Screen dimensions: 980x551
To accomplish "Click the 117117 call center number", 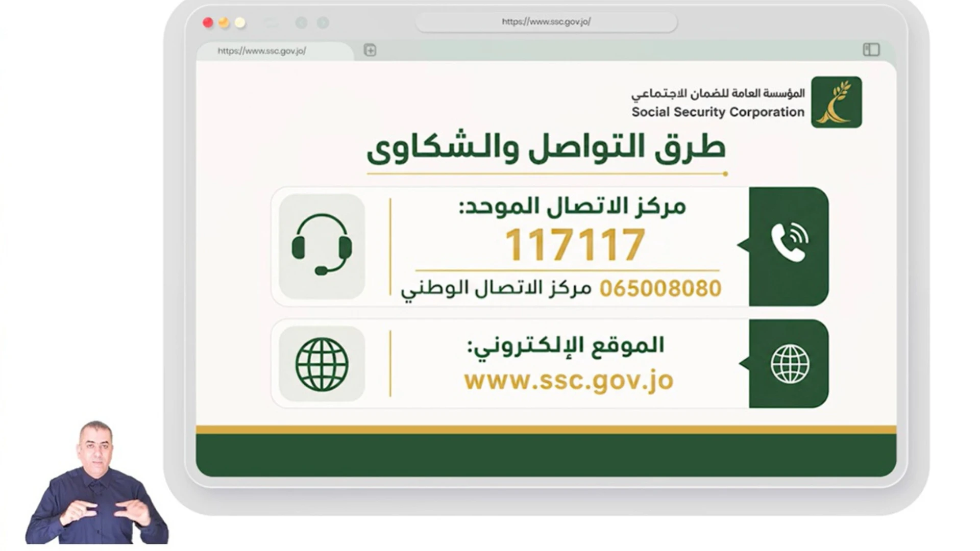I will (x=575, y=245).
